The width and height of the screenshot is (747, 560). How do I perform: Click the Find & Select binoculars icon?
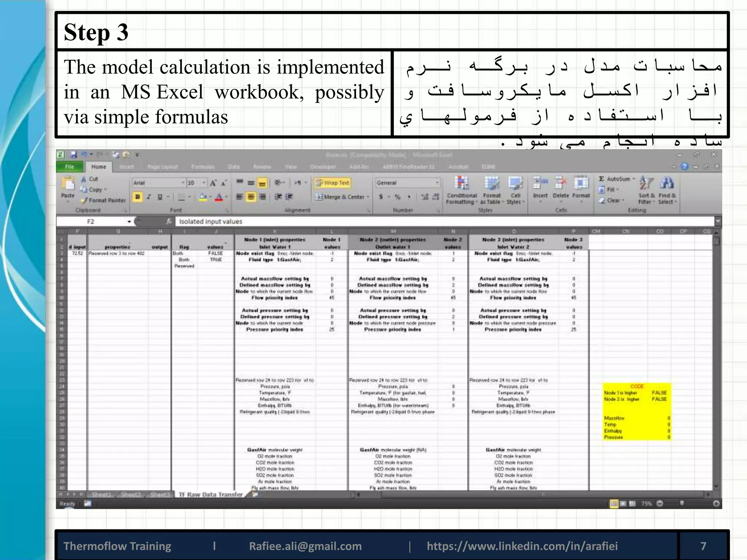[667, 183]
